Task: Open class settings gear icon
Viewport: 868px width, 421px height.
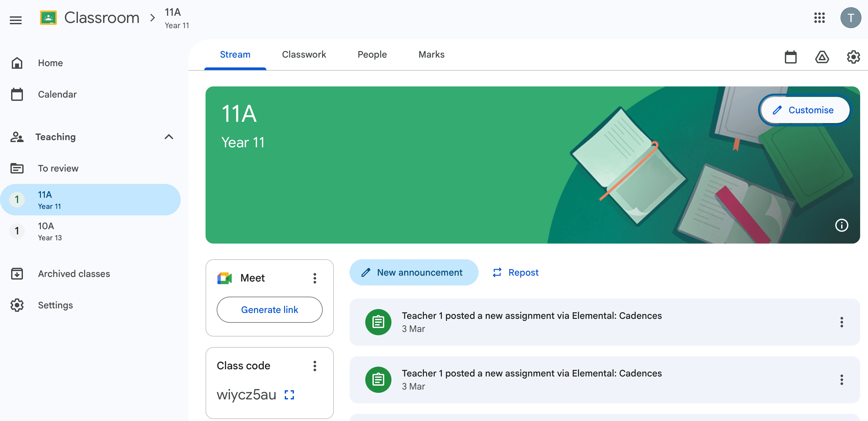Action: click(853, 57)
